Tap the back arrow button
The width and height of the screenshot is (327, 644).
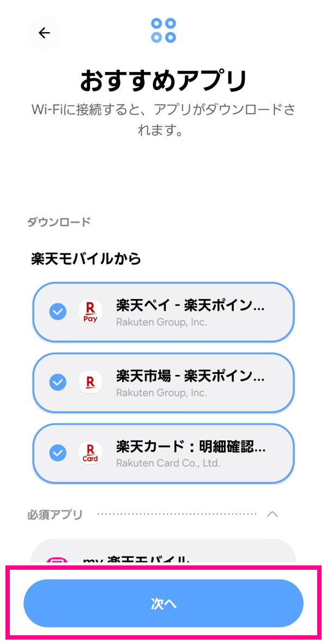44,33
